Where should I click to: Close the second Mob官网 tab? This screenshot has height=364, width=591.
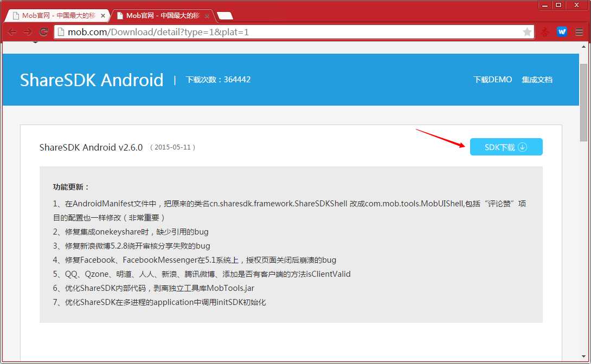[207, 16]
